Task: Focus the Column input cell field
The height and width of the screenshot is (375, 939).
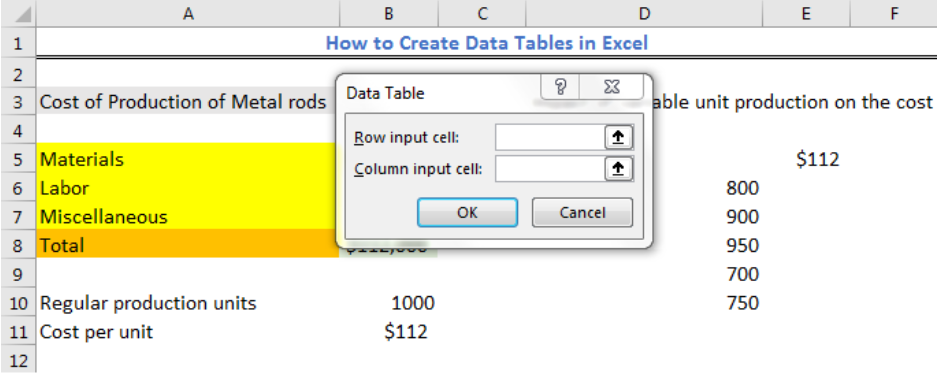Action: (x=550, y=170)
